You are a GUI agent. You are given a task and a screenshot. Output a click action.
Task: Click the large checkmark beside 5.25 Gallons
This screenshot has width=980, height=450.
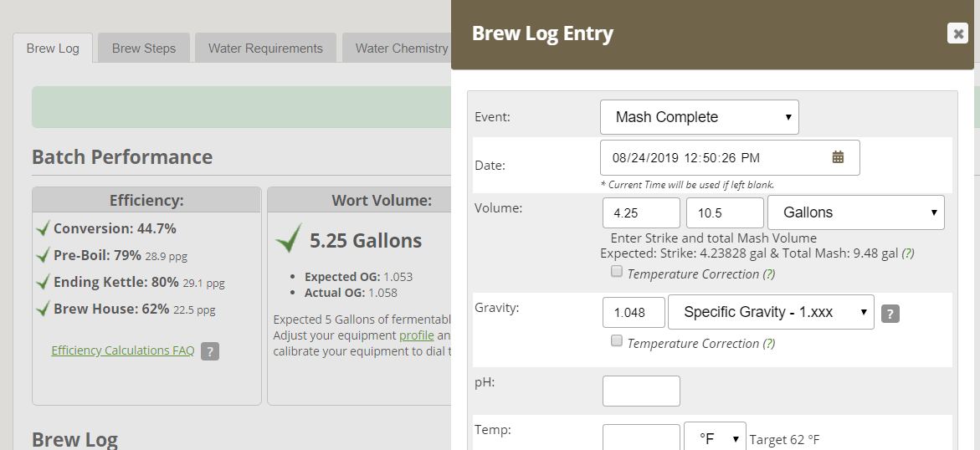[288, 238]
